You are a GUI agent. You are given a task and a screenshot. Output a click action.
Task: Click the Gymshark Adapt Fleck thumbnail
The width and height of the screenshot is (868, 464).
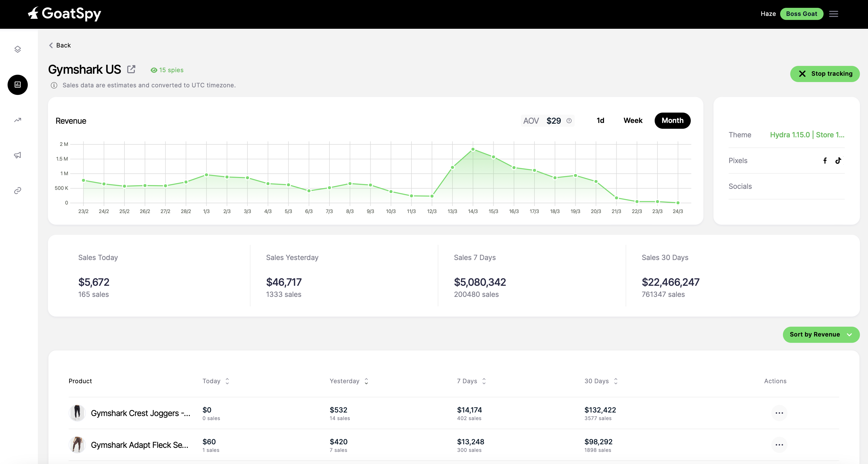tap(77, 445)
